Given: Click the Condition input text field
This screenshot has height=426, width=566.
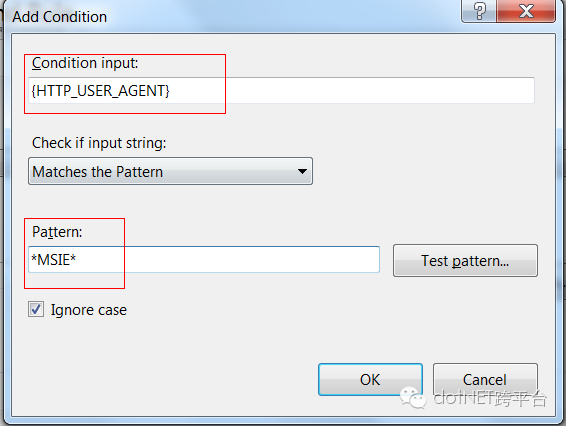Looking at the screenshot, I should pos(281,91).
